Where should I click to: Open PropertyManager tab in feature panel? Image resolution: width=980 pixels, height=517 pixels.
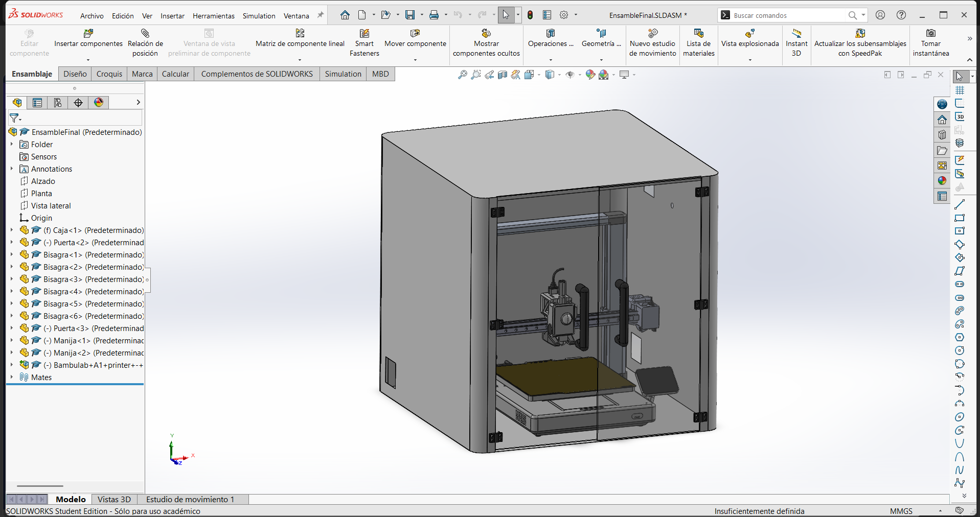tap(37, 103)
